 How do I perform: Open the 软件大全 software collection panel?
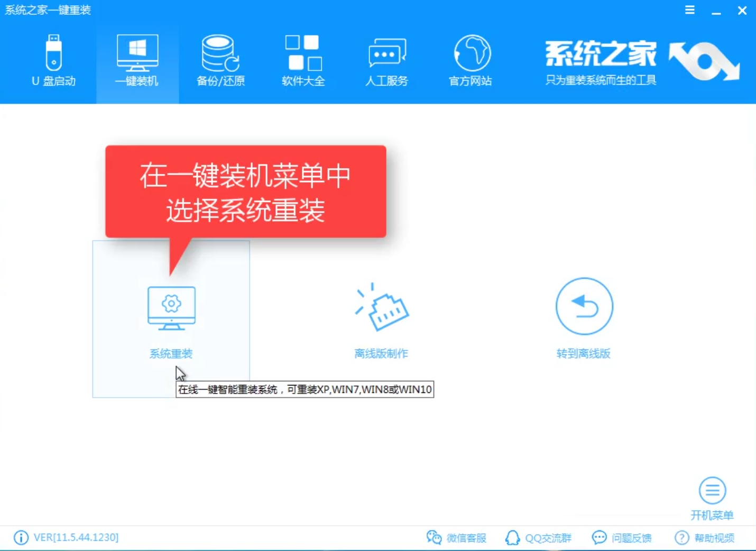coord(303,59)
